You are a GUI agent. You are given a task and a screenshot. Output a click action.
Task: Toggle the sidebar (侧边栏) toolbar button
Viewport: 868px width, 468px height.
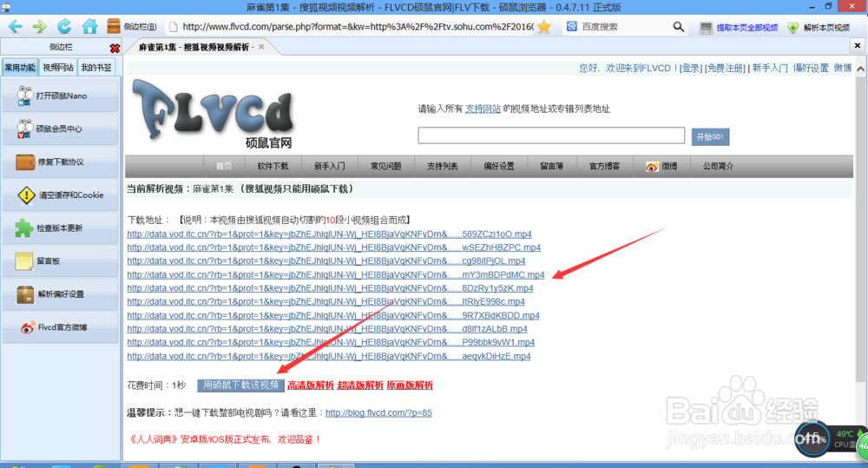[x=132, y=27]
